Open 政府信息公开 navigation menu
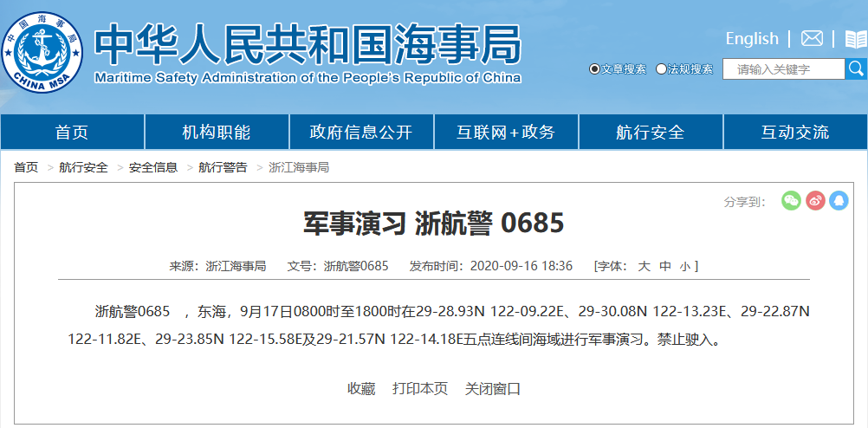This screenshot has width=868, height=428. (361, 132)
